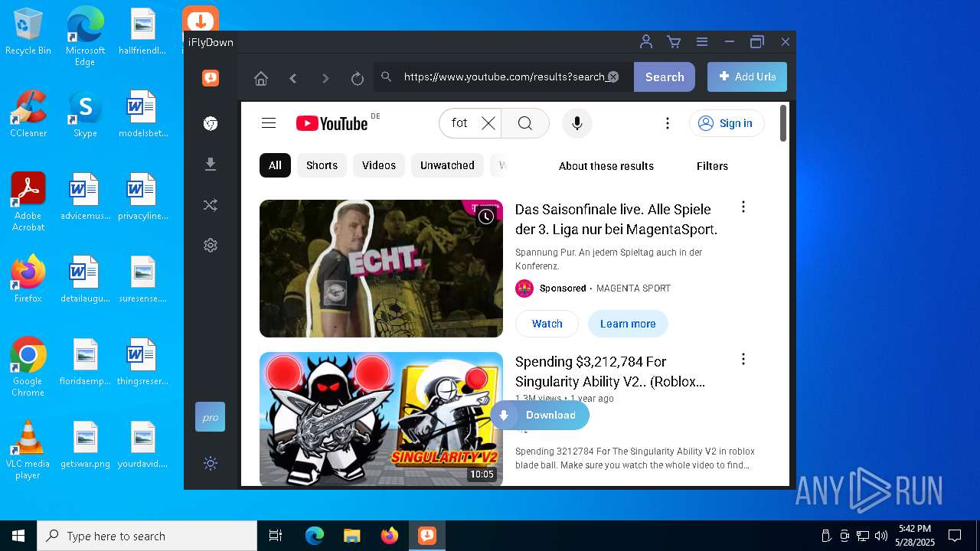Open options for the MagentaSport ad

743,207
